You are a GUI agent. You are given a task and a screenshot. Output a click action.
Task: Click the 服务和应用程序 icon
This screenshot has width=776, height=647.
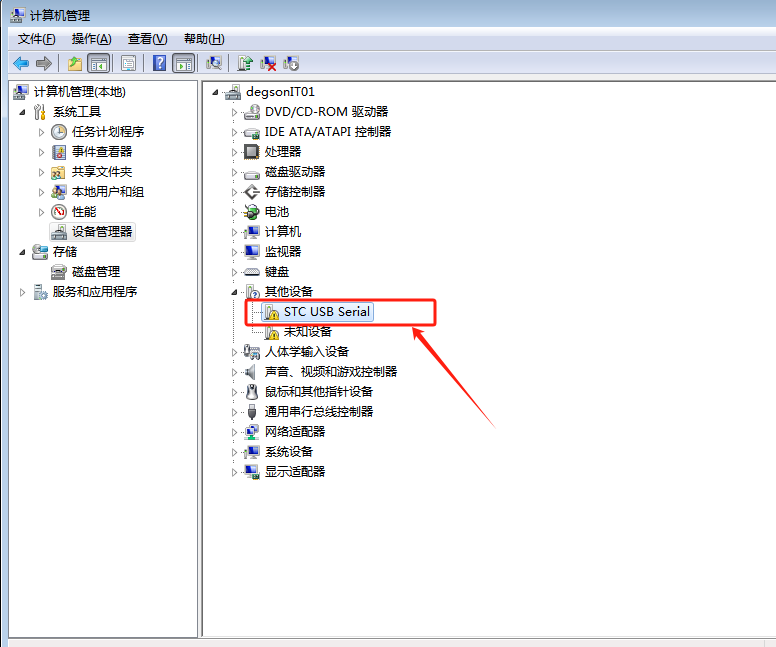[x=40, y=292]
